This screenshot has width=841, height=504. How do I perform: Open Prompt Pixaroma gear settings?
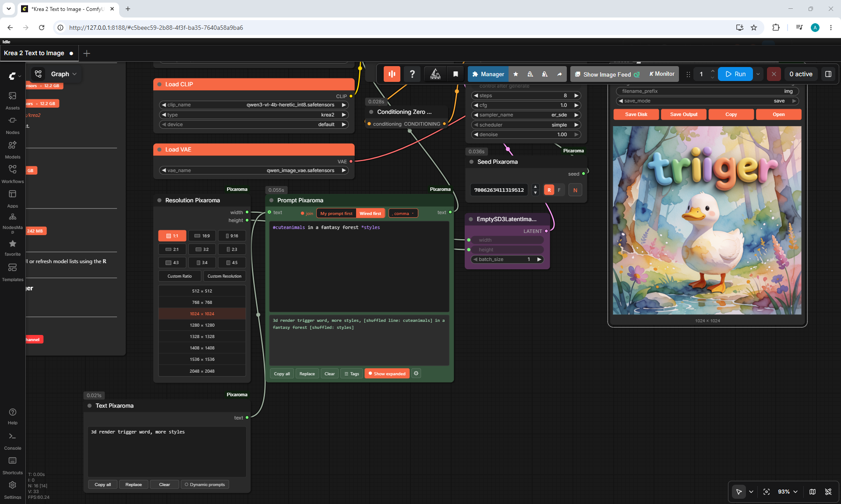click(416, 374)
